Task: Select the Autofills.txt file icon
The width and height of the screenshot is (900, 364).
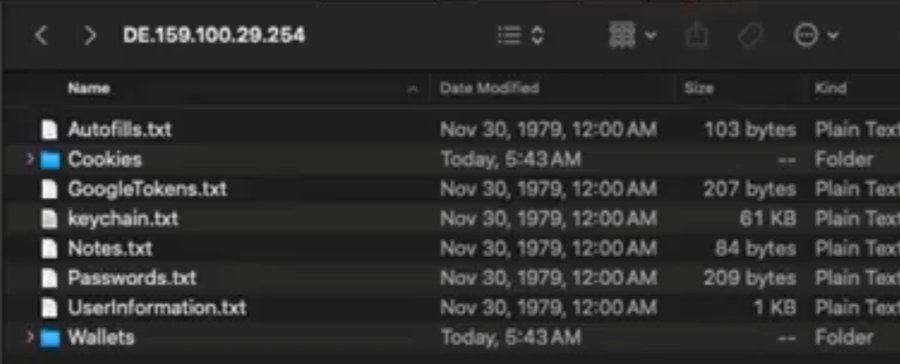Action: 50,130
